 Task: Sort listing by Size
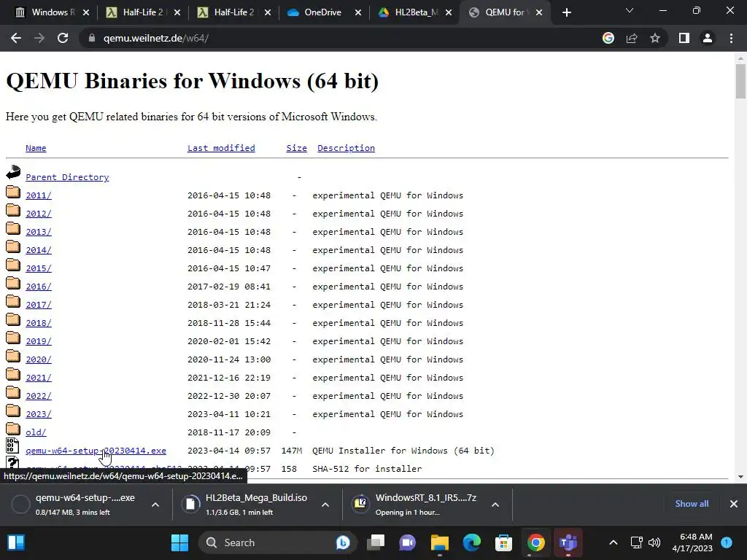(296, 148)
